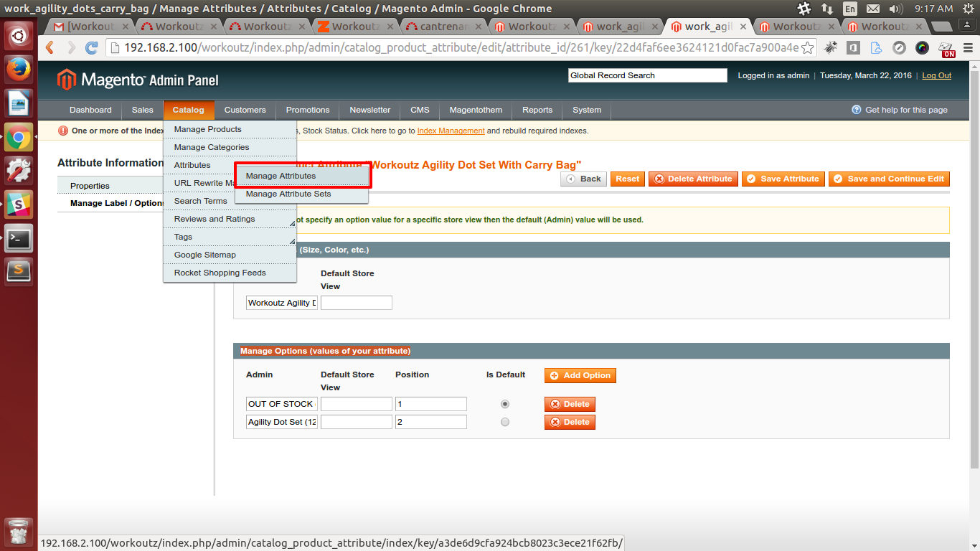Screen dimensions: 980x551
Task: Open the Reports navigation dropdown
Action: 537,110
